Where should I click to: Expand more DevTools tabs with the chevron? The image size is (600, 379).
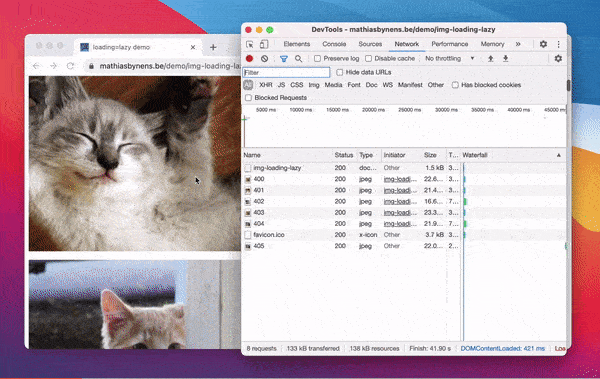(x=518, y=44)
